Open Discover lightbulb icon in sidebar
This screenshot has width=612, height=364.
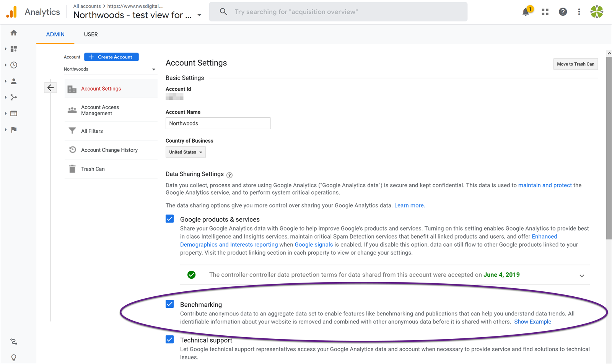pyautogui.click(x=14, y=357)
